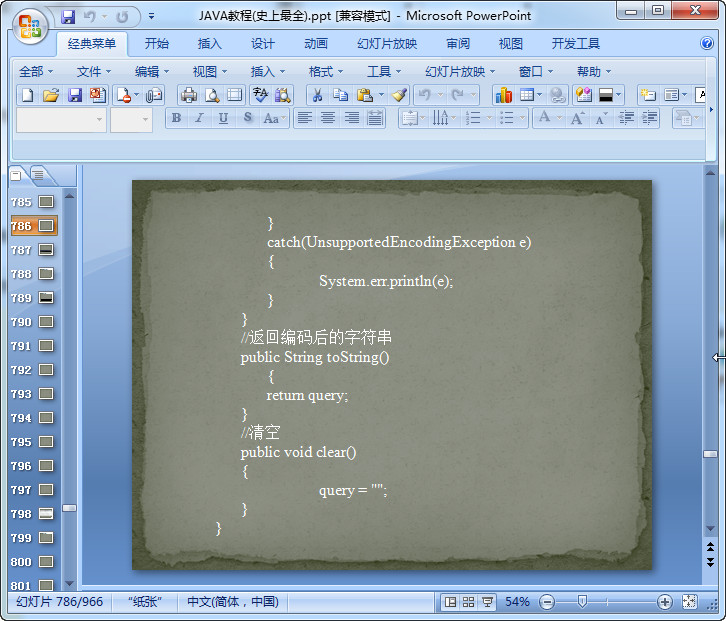Click the Paste clipboard icon
This screenshot has width=726, height=621.
(x=365, y=95)
